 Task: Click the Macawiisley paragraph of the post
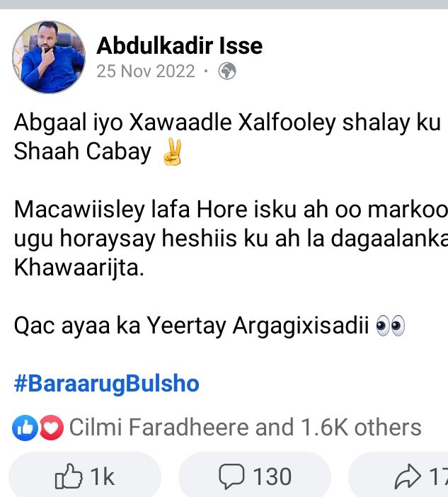coord(231,239)
